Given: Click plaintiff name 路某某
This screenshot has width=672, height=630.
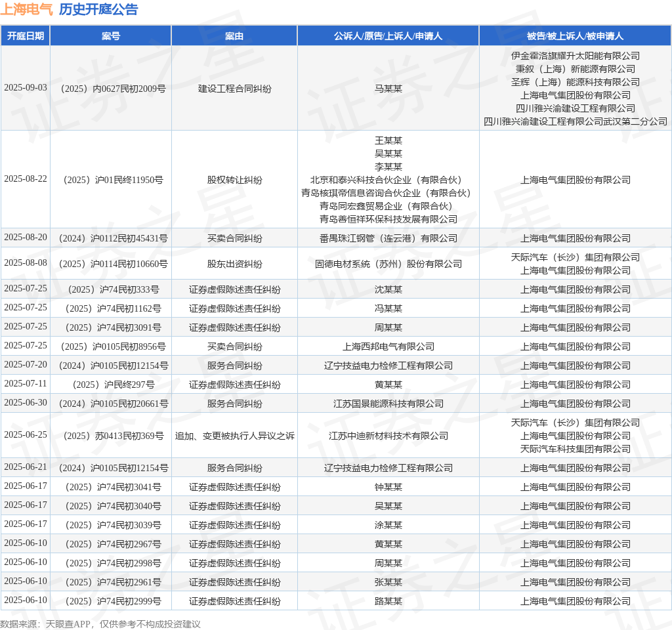Looking at the screenshot, I should [x=388, y=601].
